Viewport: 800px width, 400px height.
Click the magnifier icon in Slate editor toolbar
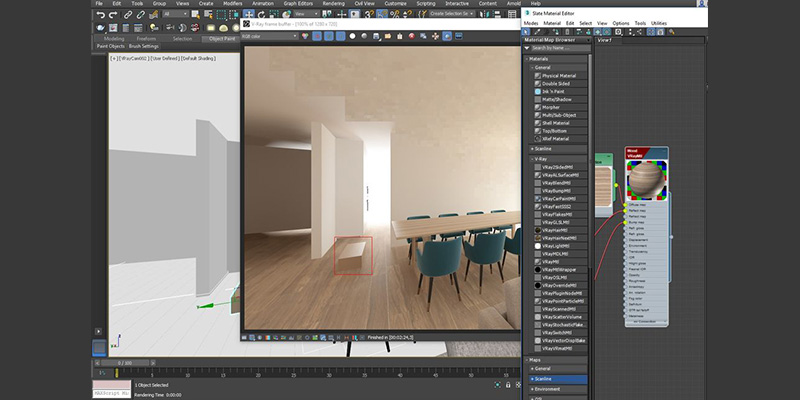coord(671,32)
